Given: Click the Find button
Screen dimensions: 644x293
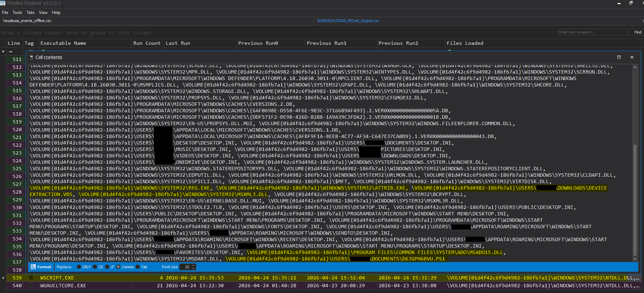Looking at the screenshot, I should coord(638,32).
